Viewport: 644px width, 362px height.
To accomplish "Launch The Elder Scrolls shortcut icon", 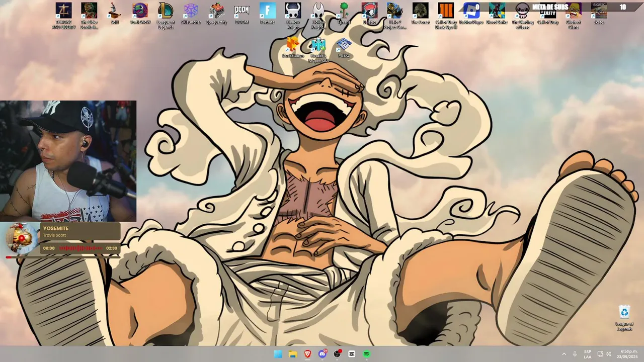I will tap(89, 16).
